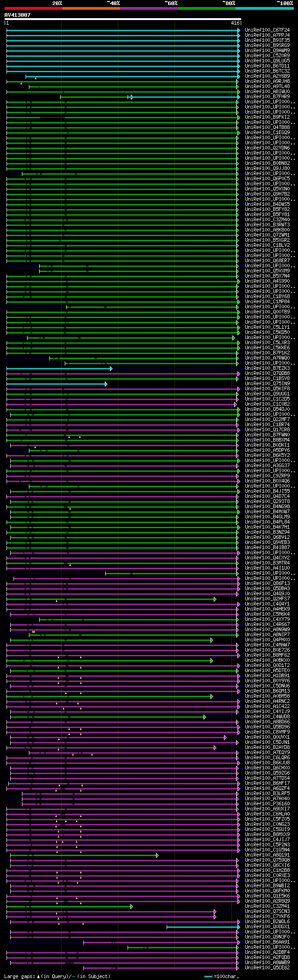Select label UniRef100_A2Y6B9
Viewport: 298px width, 980px height.
pos(267,76)
